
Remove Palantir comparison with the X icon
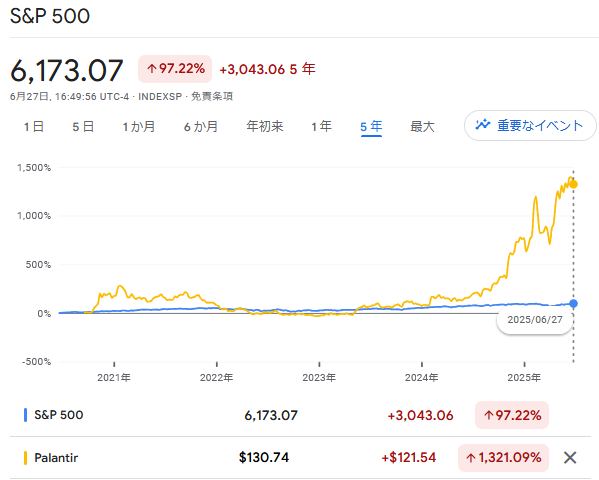[x=570, y=457]
